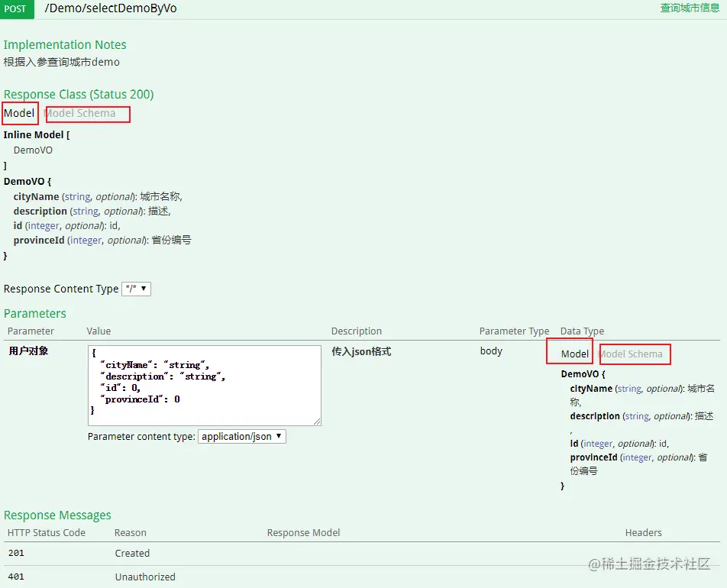This screenshot has width=727, height=588.
Task: Select the Model tab under Response Class
Action: pos(19,113)
